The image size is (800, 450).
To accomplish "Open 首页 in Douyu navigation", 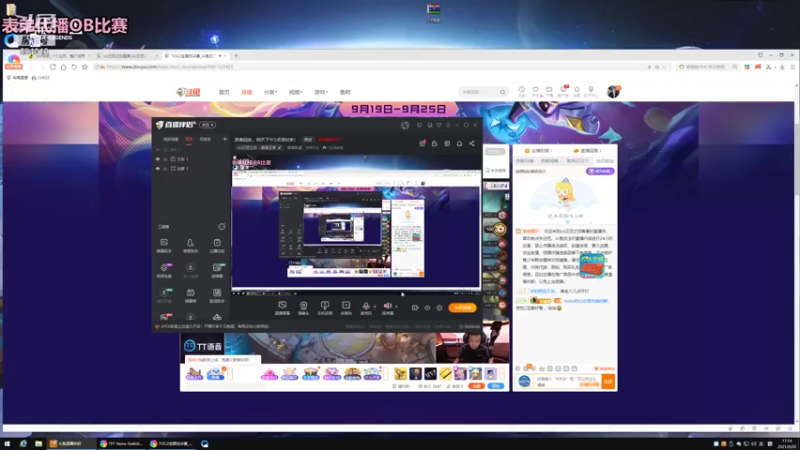I will tap(224, 92).
